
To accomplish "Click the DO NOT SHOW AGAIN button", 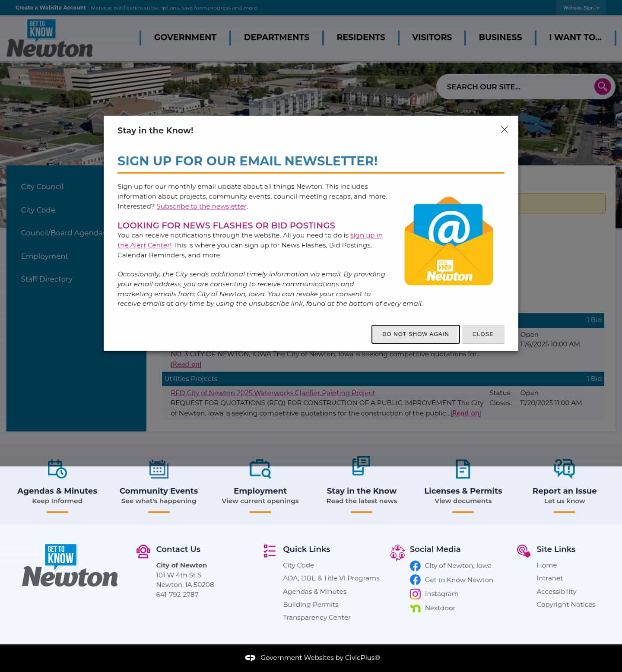I will click(x=415, y=334).
